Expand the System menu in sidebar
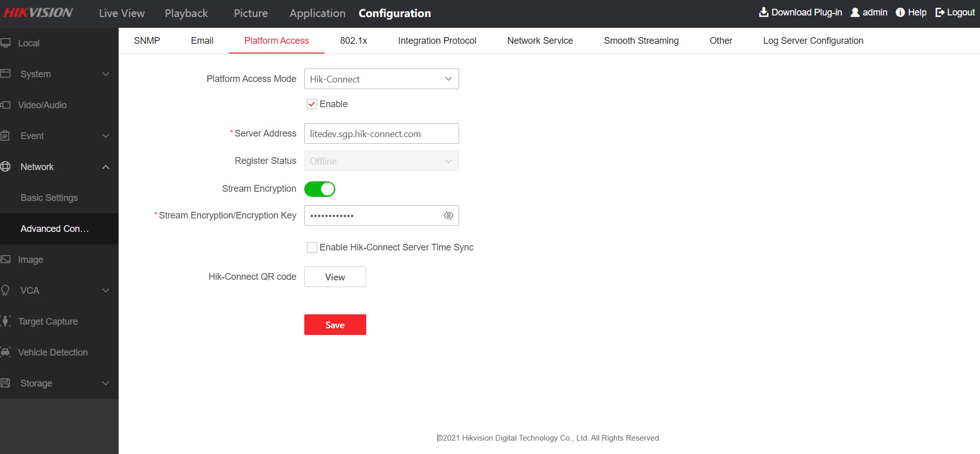 point(106,74)
